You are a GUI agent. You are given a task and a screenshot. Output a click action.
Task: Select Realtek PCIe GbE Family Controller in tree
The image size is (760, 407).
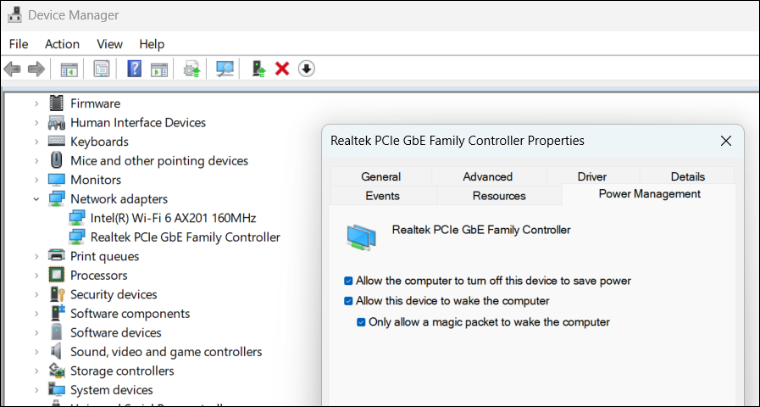185,237
